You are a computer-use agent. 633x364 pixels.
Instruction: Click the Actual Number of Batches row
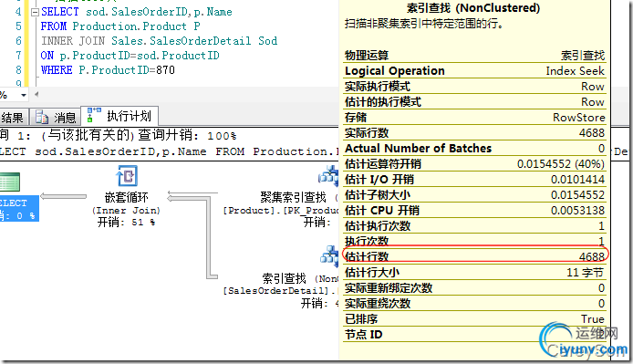click(474, 149)
